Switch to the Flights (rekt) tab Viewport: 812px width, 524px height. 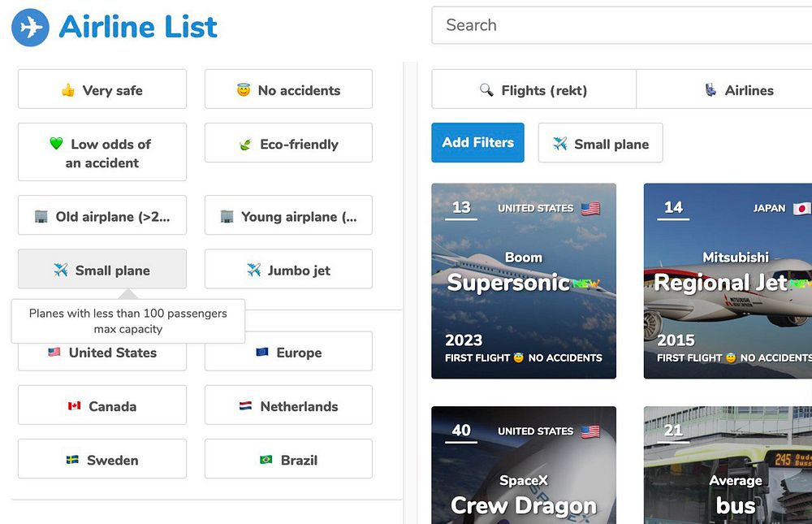click(533, 89)
